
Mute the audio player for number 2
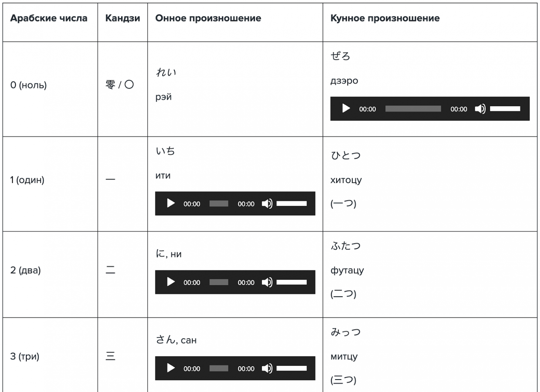click(x=268, y=282)
